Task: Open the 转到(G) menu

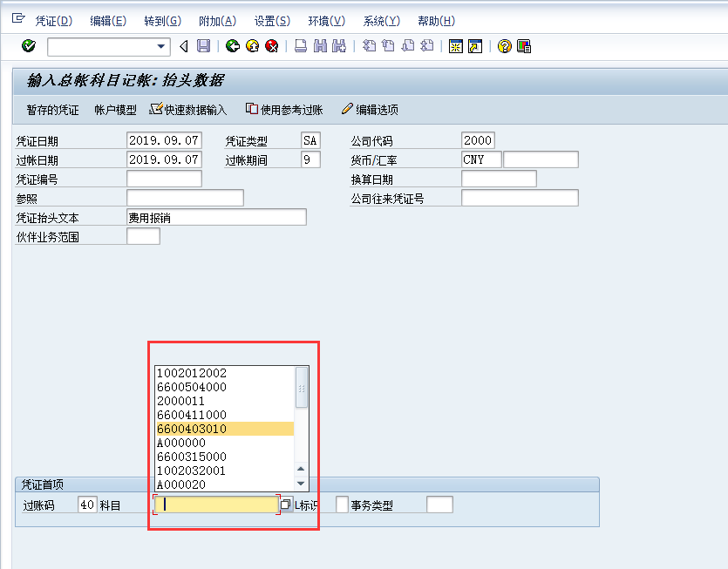Action: click(162, 21)
